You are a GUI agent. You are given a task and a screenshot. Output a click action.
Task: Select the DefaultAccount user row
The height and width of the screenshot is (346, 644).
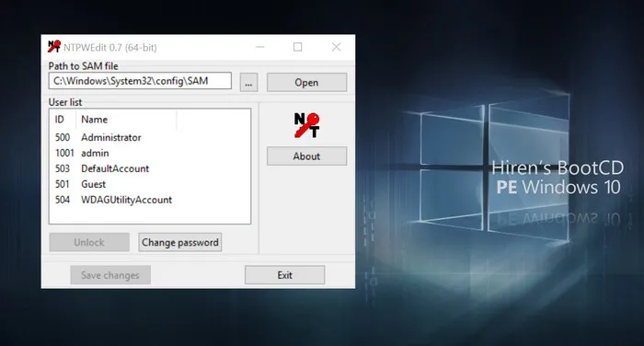click(150, 168)
